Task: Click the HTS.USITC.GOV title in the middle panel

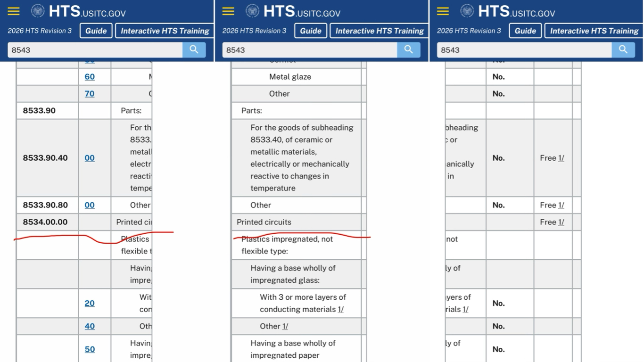Action: tap(302, 11)
